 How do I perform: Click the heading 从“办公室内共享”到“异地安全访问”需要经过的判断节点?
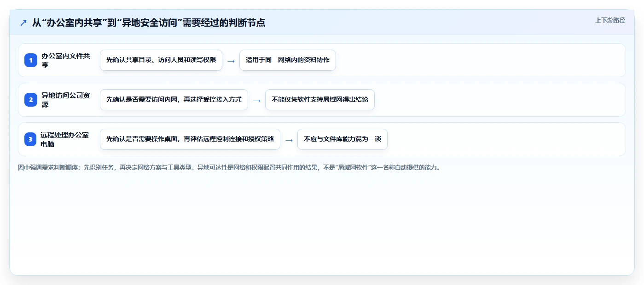pos(148,23)
